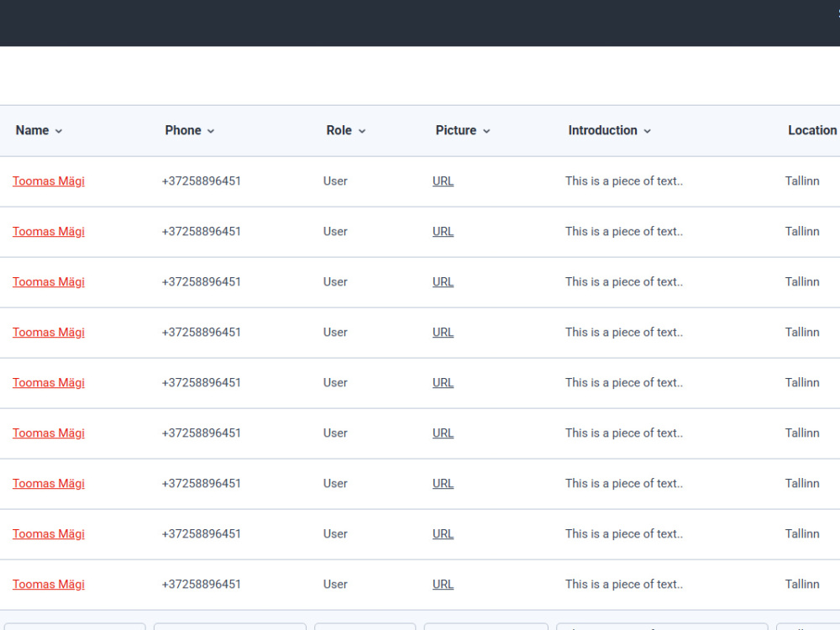The width and height of the screenshot is (840, 630).
Task: Open Toomas Mägi link in last row
Action: (x=49, y=584)
